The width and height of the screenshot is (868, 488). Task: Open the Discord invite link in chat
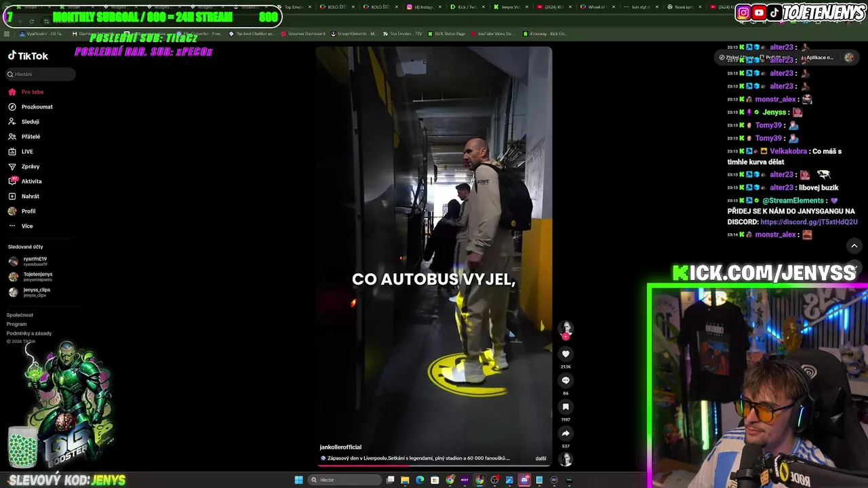809,222
